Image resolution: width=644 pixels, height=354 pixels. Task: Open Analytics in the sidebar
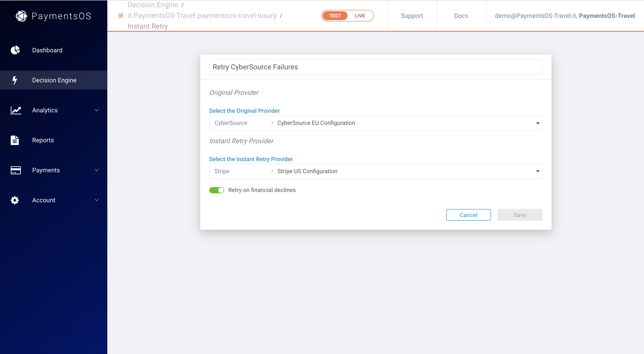coord(53,110)
